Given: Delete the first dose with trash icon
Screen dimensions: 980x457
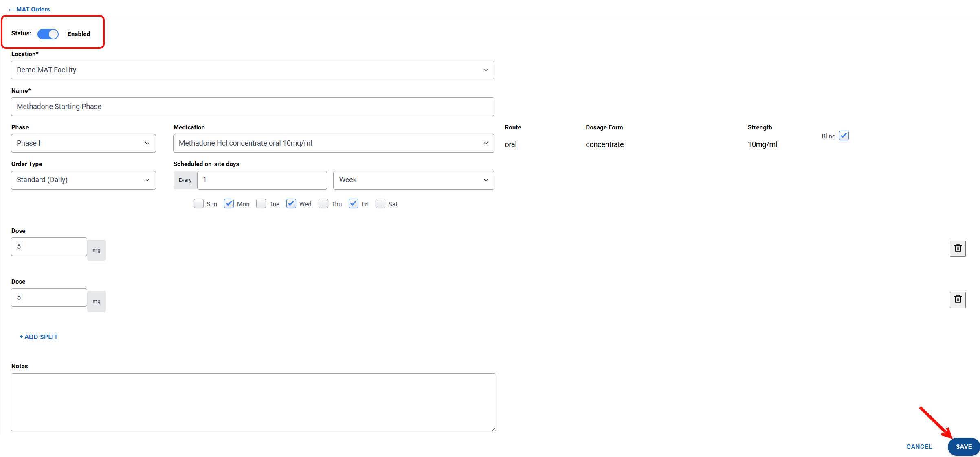Looking at the screenshot, I should click(x=958, y=248).
